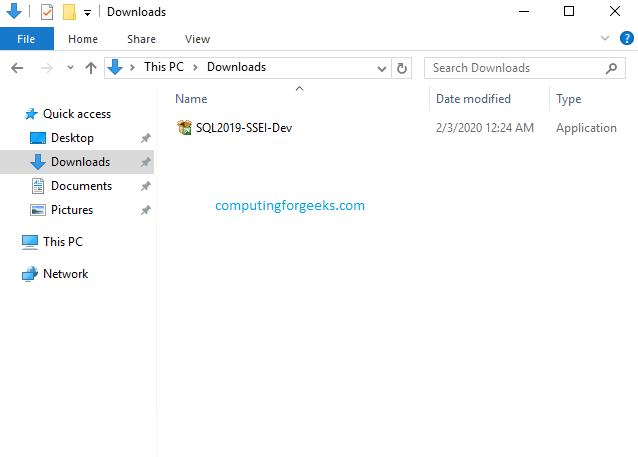
Task: Go back with the Back arrow
Action: click(17, 68)
